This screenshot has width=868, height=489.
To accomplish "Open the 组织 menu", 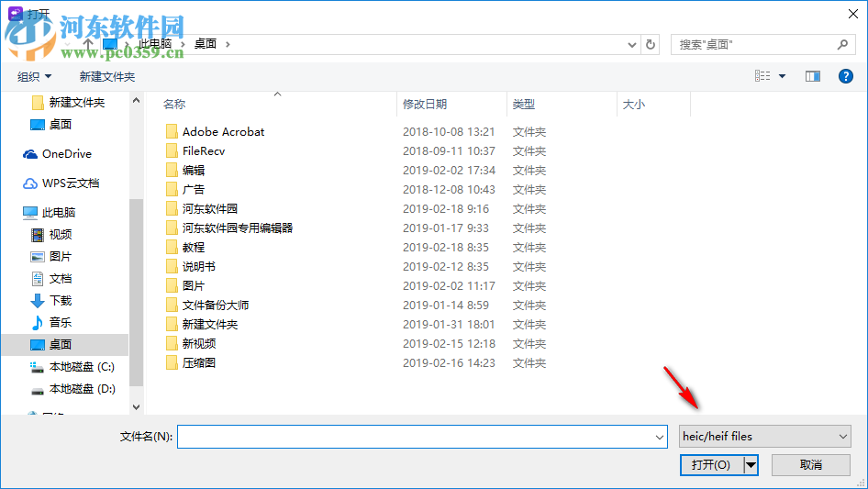I will pyautogui.click(x=34, y=76).
